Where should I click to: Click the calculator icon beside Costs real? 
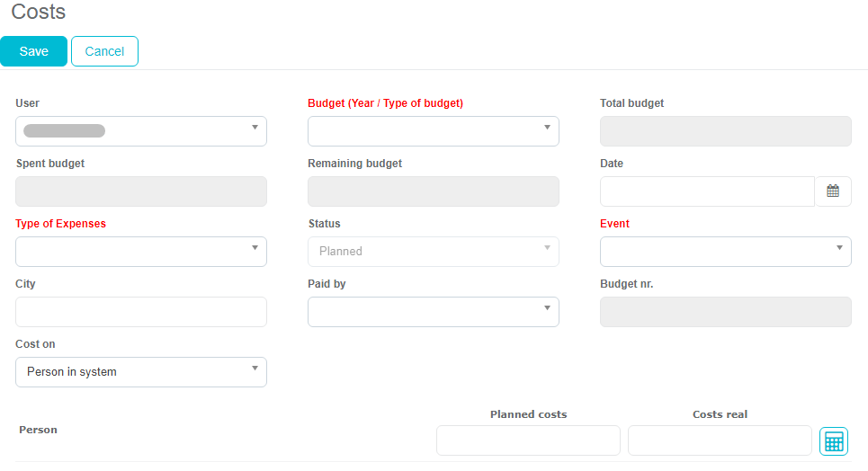tap(834, 441)
